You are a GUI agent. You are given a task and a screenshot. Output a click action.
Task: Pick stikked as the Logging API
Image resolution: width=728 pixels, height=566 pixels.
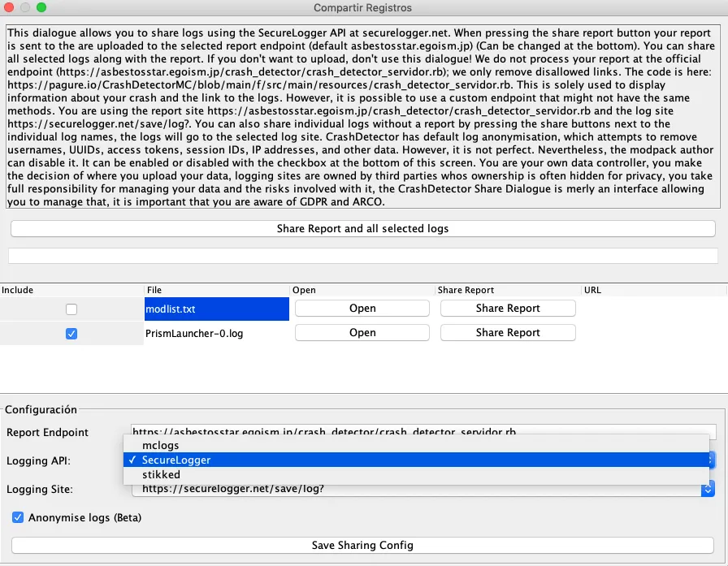[x=161, y=475]
